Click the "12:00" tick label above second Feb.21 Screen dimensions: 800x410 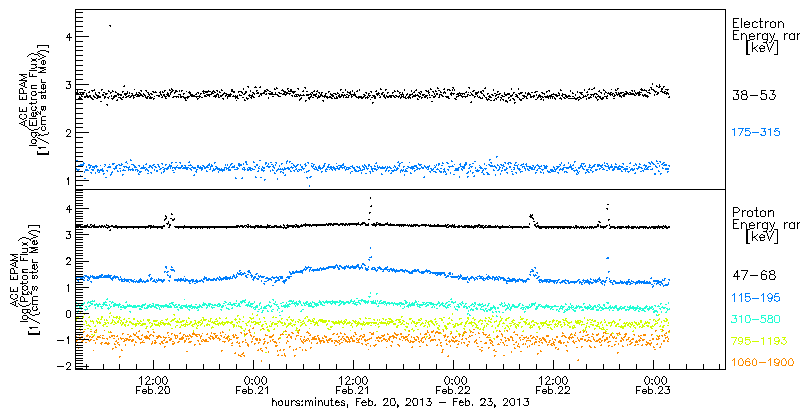pyautogui.click(x=354, y=381)
